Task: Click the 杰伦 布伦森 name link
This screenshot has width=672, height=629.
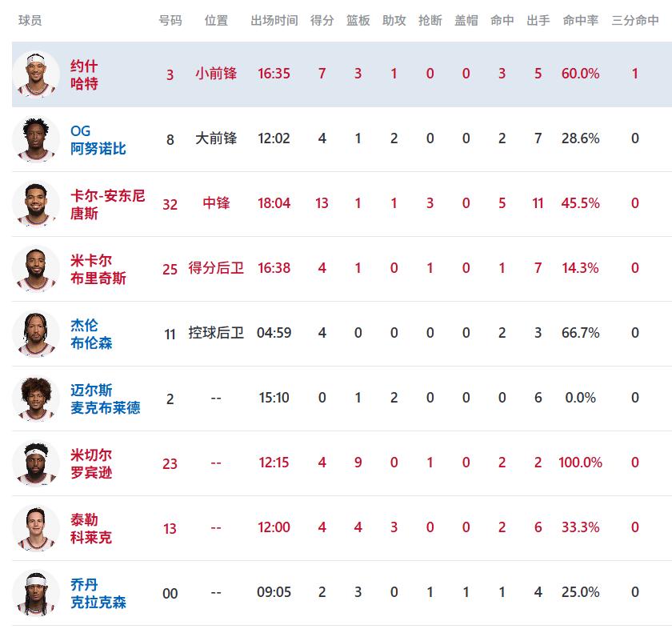Action: (x=91, y=334)
